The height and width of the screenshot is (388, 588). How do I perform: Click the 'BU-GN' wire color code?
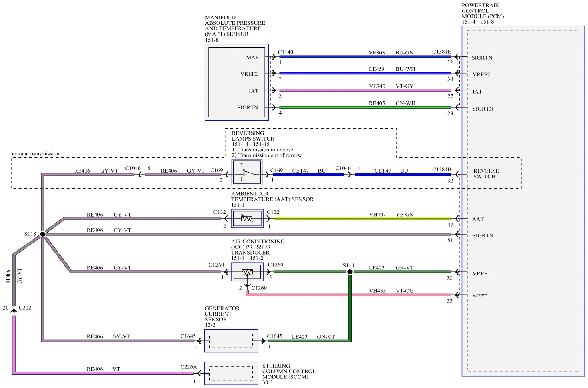pyautogui.click(x=404, y=52)
